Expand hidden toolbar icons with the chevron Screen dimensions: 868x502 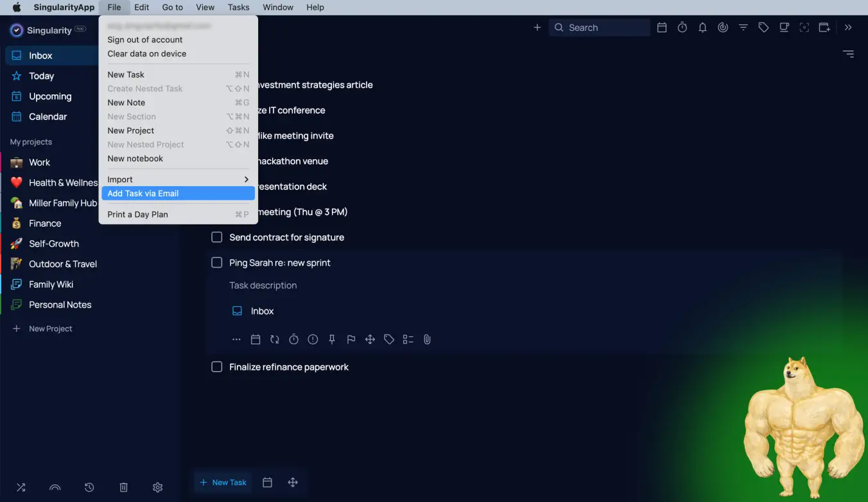[848, 28]
